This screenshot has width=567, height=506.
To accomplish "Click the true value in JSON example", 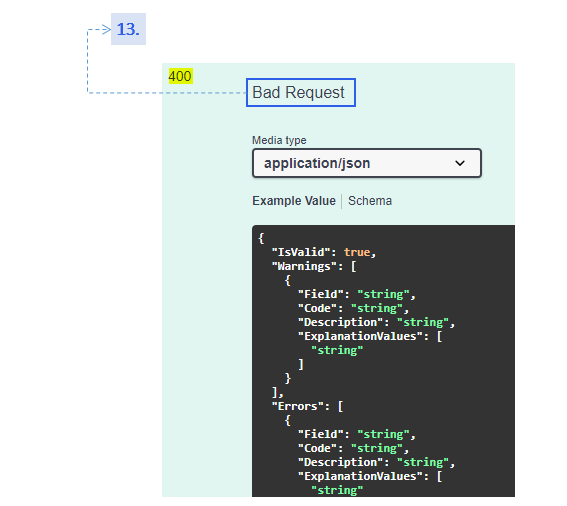I will pos(357,252).
